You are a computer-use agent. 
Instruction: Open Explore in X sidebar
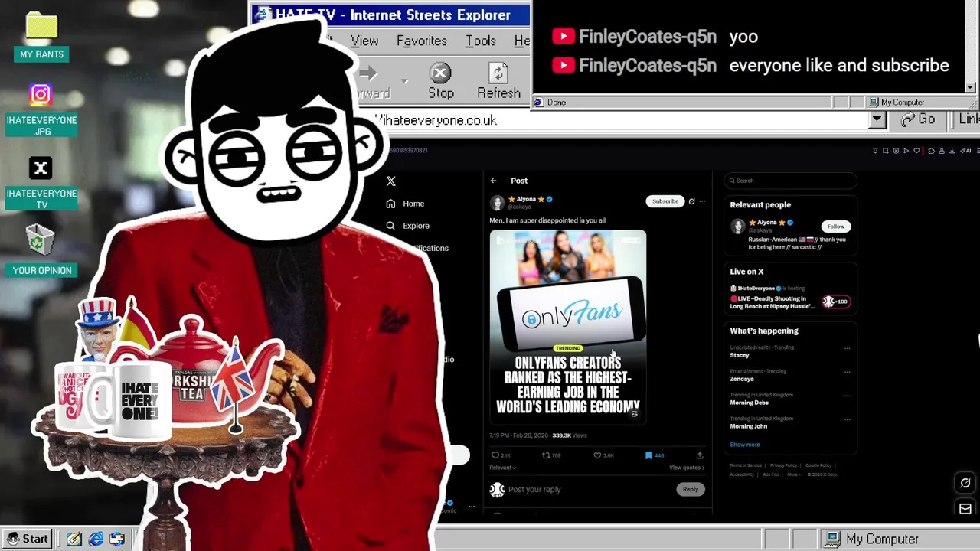click(x=407, y=226)
